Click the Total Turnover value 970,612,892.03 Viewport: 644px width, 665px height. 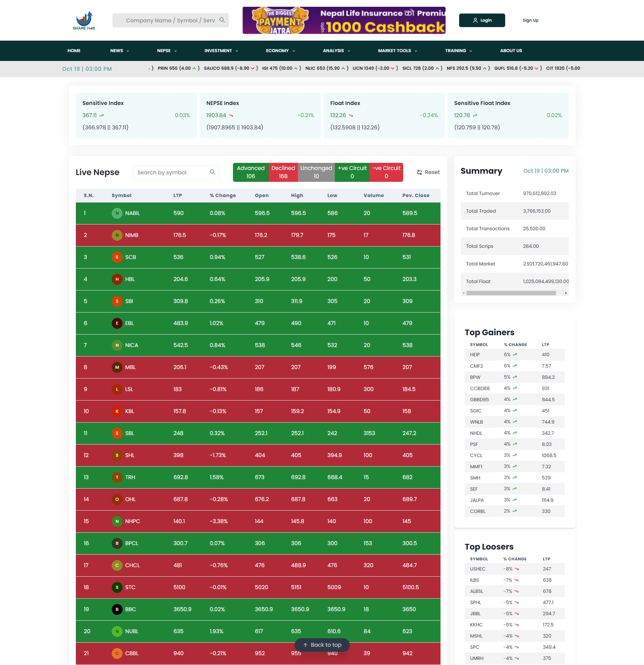539,193
